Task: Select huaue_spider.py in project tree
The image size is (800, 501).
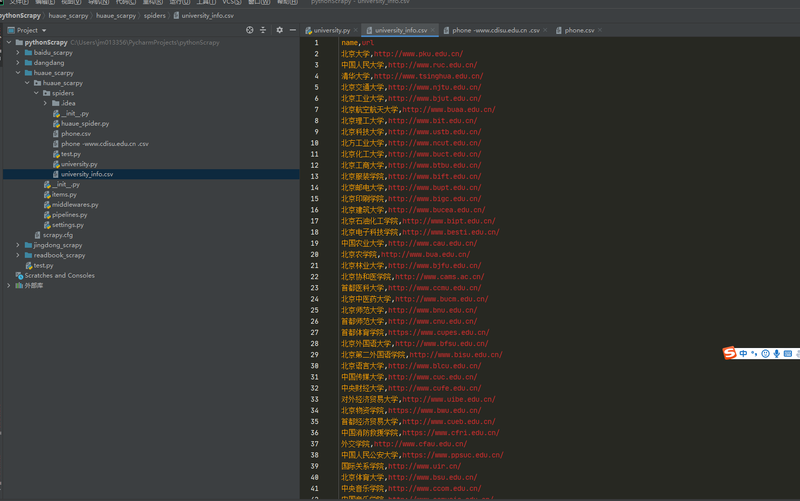Action: tap(85, 123)
